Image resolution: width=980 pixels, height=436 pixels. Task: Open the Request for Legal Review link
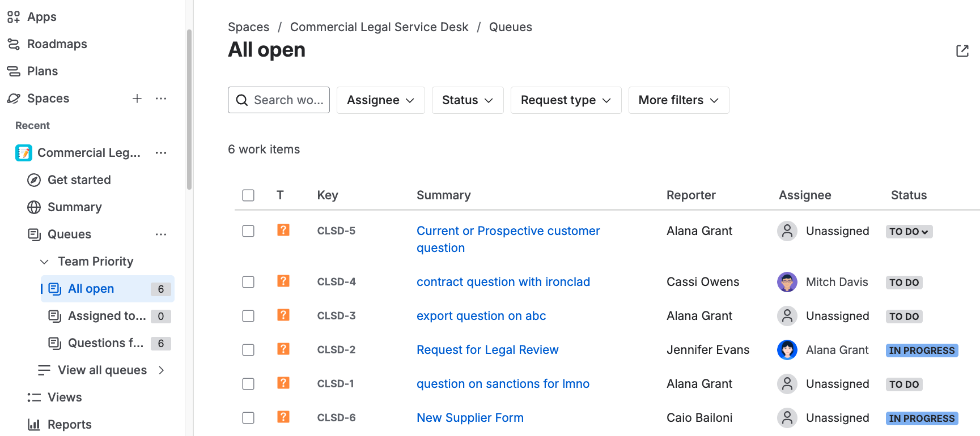(x=487, y=350)
